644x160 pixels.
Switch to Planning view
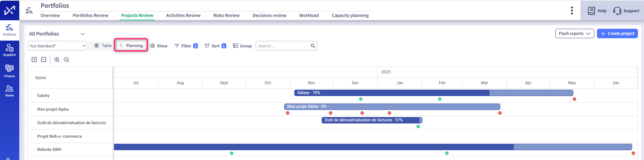pos(131,46)
